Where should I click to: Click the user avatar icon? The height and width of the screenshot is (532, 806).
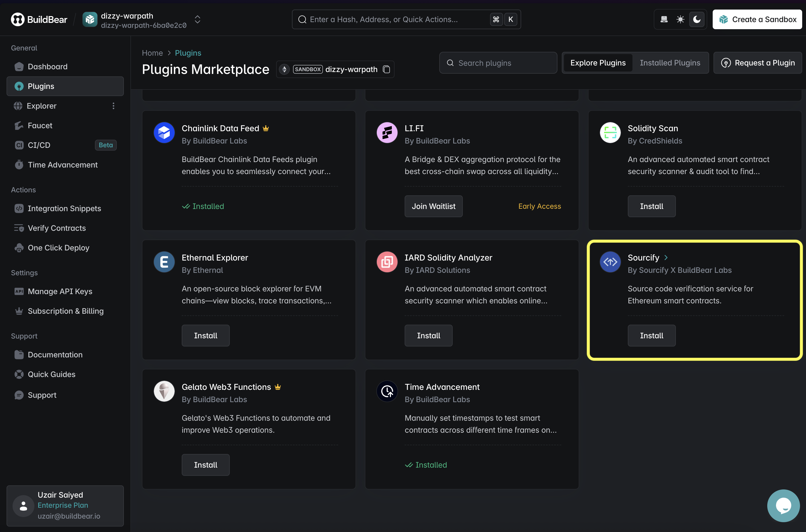23,506
